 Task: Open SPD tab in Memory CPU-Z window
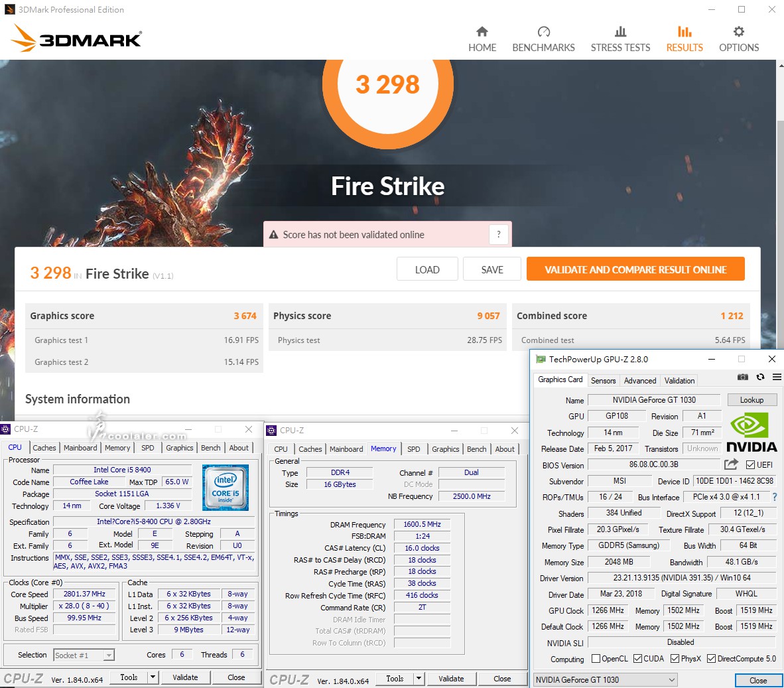(413, 449)
